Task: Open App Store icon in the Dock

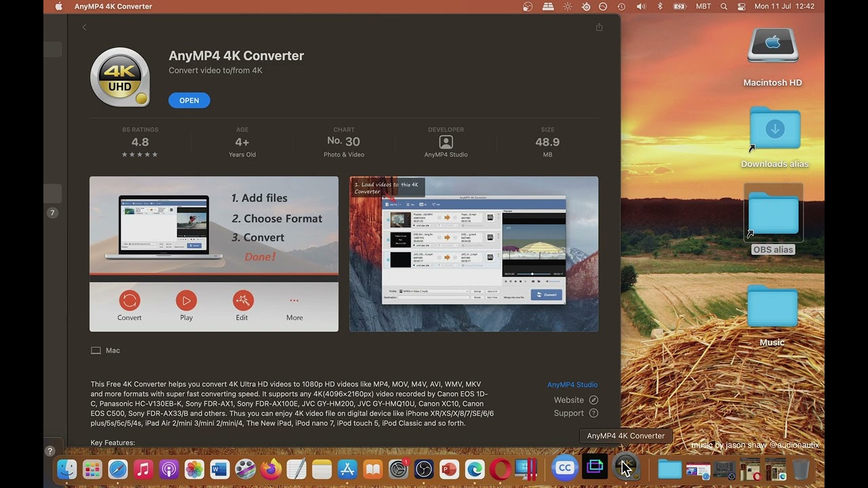Action: pos(347,469)
